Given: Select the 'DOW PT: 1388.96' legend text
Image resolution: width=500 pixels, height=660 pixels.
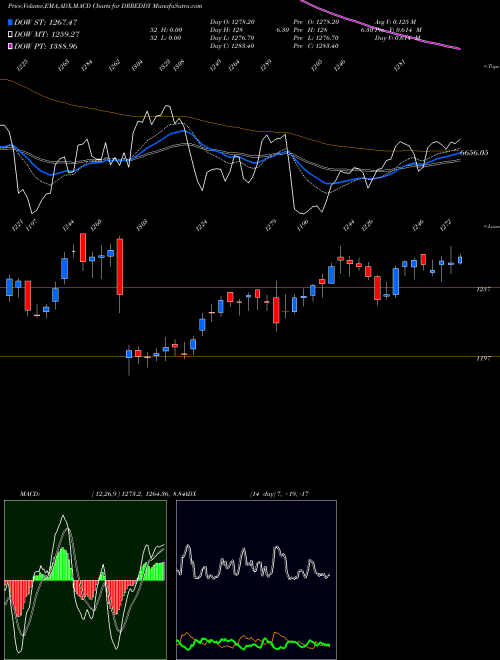Looking at the screenshot, I should tap(46, 46).
